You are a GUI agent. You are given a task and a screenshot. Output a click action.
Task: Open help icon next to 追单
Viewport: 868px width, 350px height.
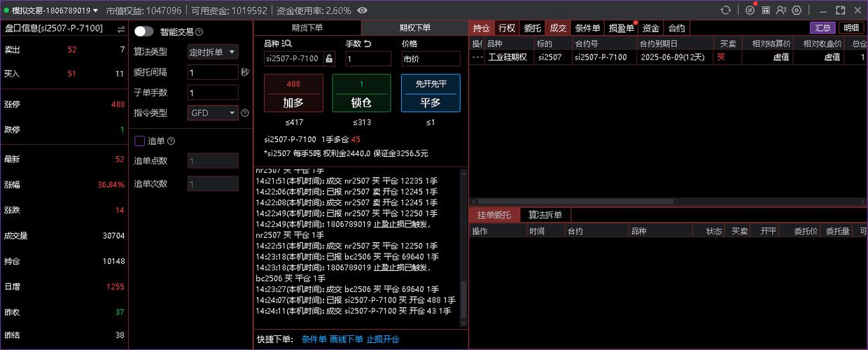171,141
